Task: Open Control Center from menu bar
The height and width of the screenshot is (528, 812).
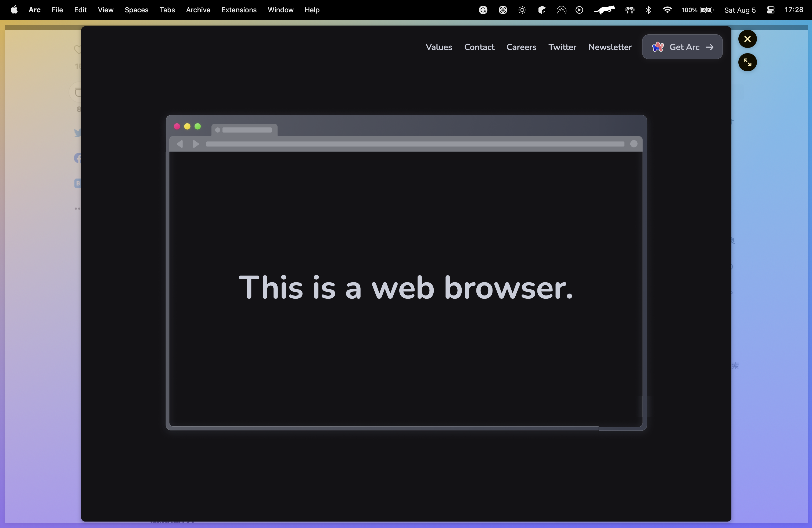Action: coord(770,10)
